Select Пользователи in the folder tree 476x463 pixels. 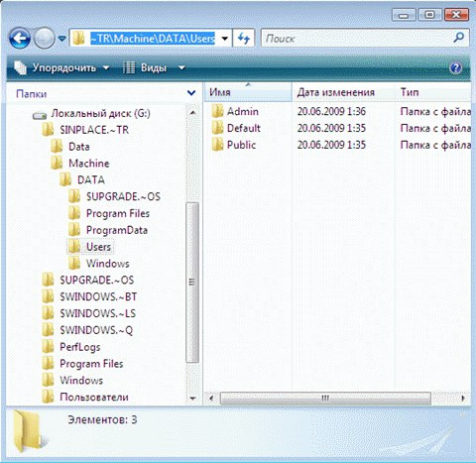click(x=94, y=397)
